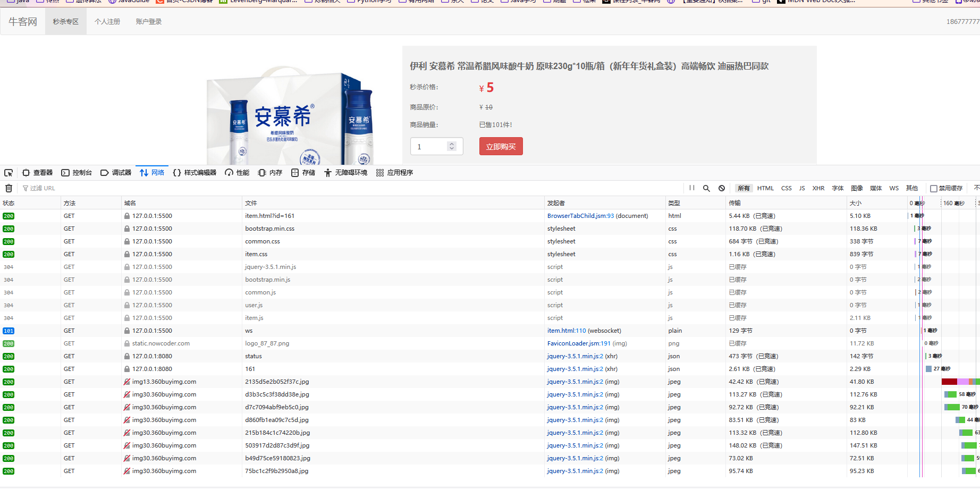Image resolution: width=980 pixels, height=489 pixels.
Task: Click the Anmuxi milk product image
Action: tap(290, 115)
